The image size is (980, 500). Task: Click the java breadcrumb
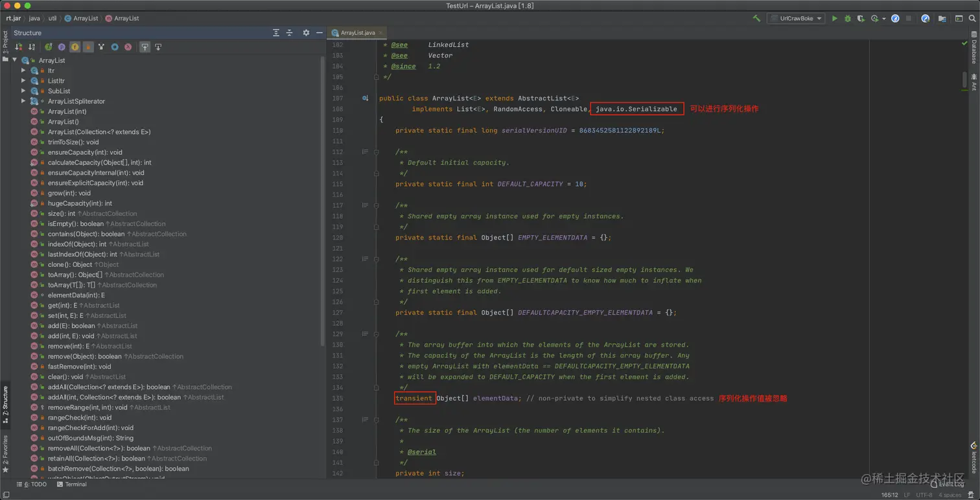34,19
